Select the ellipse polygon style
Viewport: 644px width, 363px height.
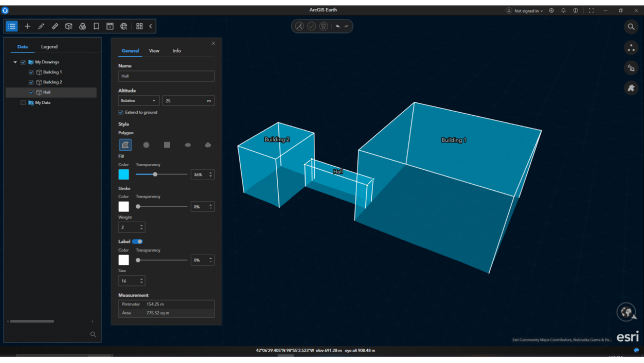tap(188, 145)
